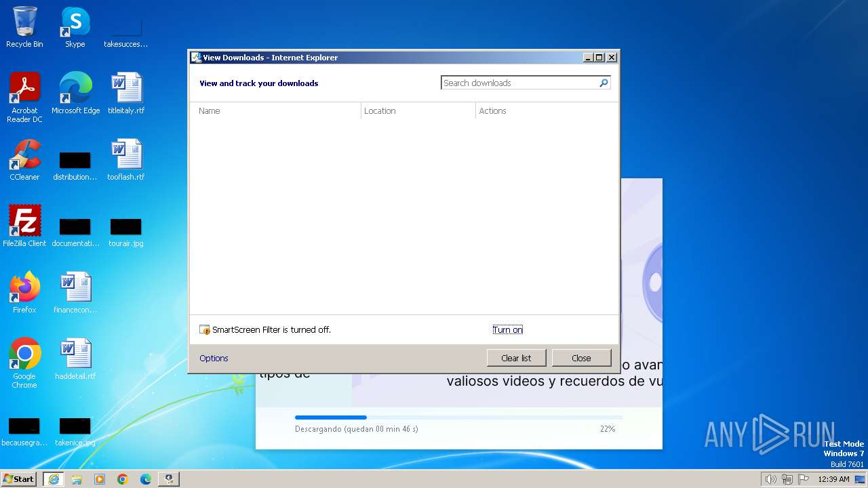
Task: Click the Actions column header
Action: (x=547, y=110)
